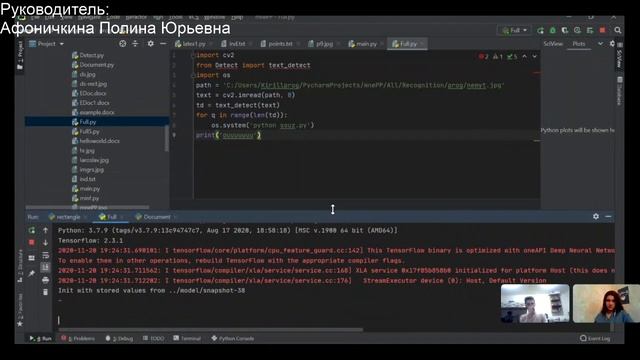Clear the console output with the trash icon
This screenshot has width=640, height=360.
[x=45, y=292]
